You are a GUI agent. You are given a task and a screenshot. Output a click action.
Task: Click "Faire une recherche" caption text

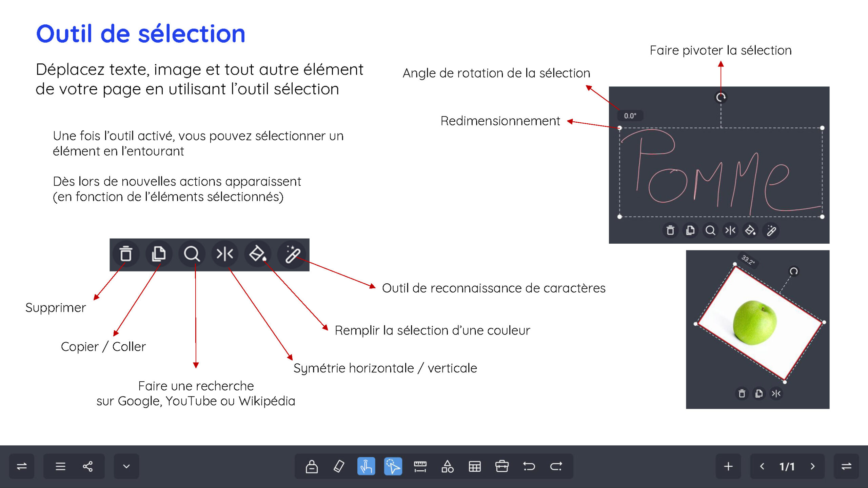tap(196, 386)
